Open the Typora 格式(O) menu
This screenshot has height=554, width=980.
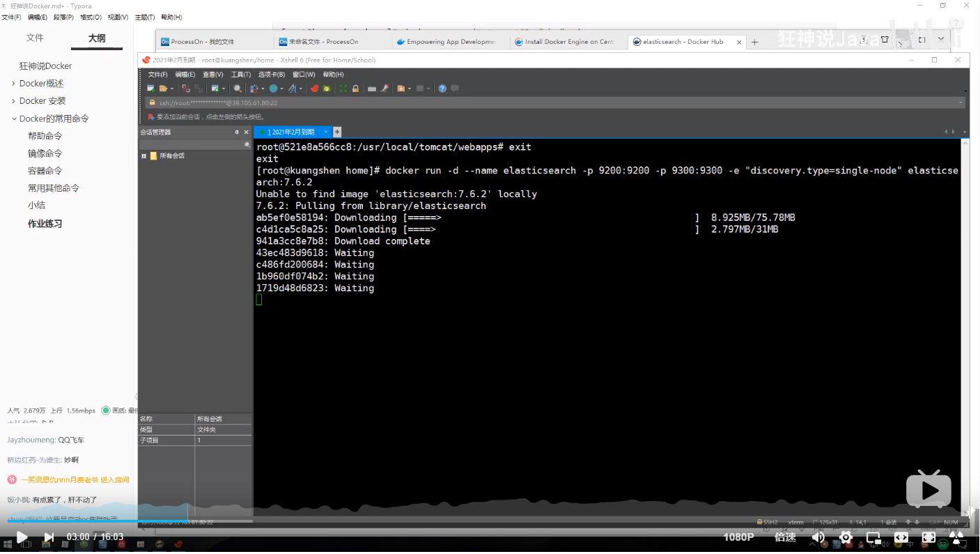pyautogui.click(x=91, y=17)
